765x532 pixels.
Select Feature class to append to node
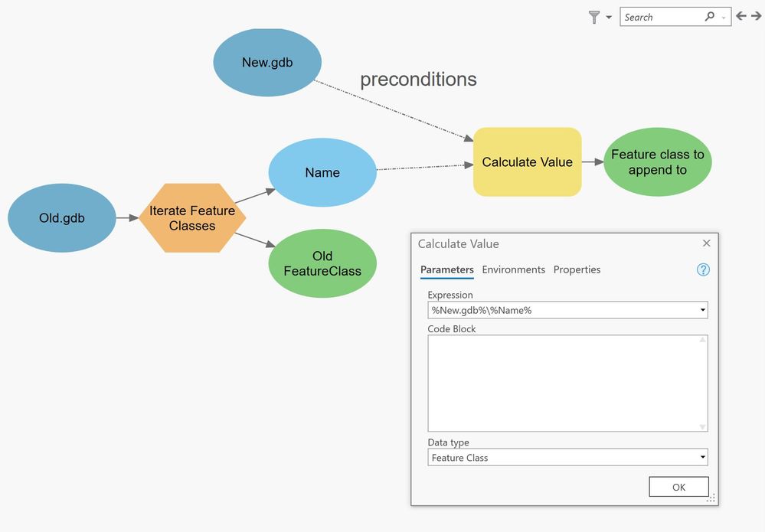pyautogui.click(x=658, y=162)
